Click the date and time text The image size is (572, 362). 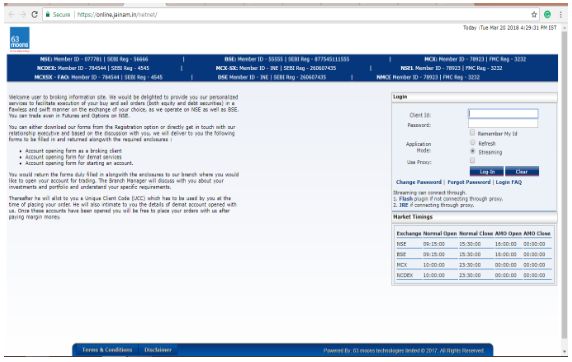[x=510, y=28]
